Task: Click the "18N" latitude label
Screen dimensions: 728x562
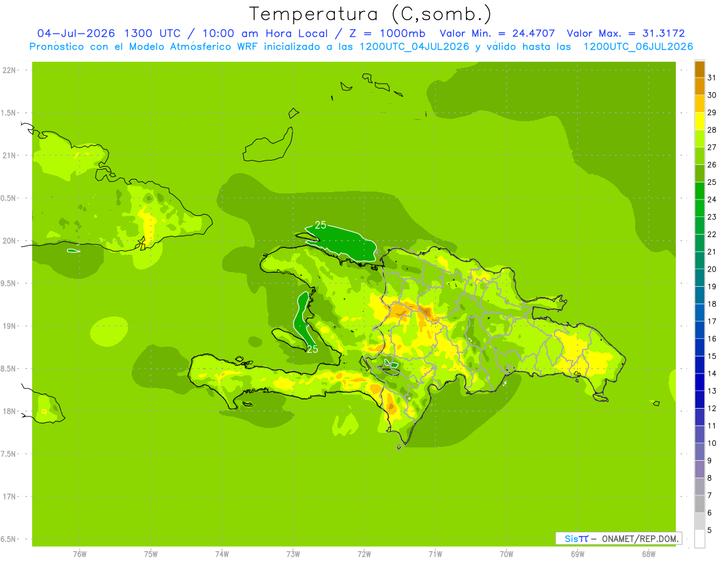Action: [x=9, y=411]
